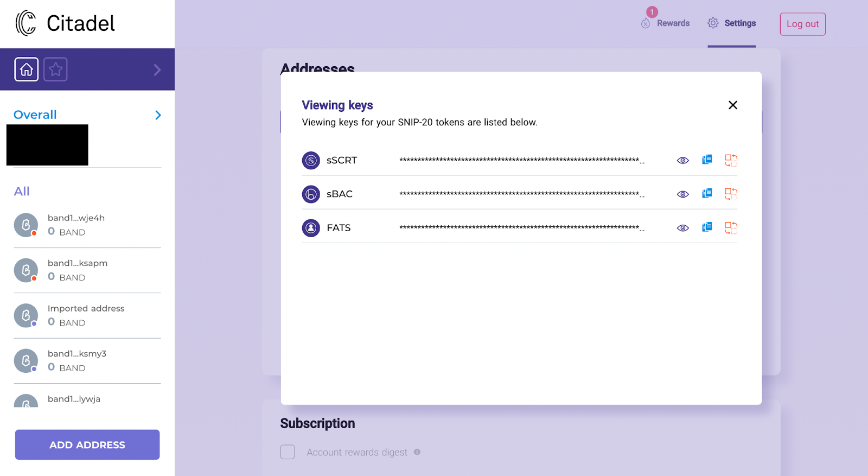
Task: Regenerate the FATS viewing key
Action: pos(731,228)
